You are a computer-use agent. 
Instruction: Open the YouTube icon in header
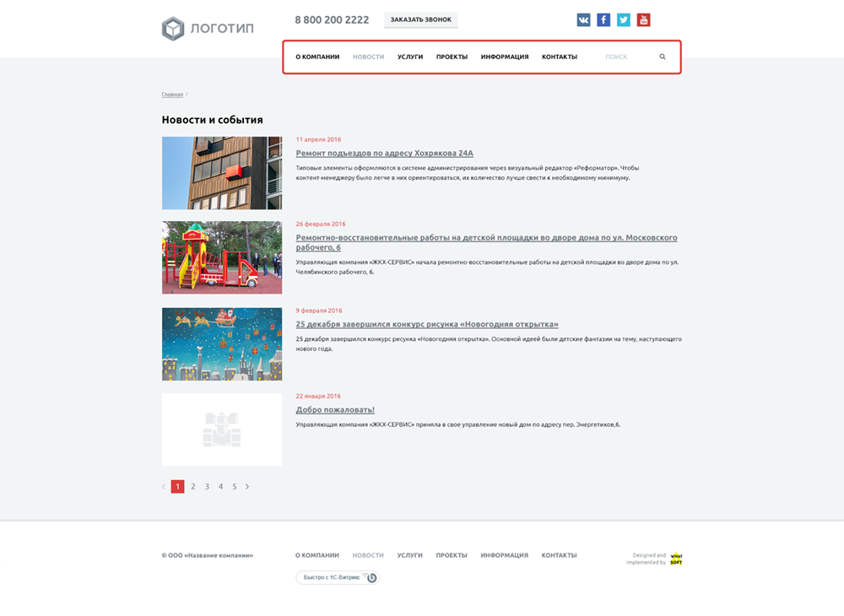[644, 20]
